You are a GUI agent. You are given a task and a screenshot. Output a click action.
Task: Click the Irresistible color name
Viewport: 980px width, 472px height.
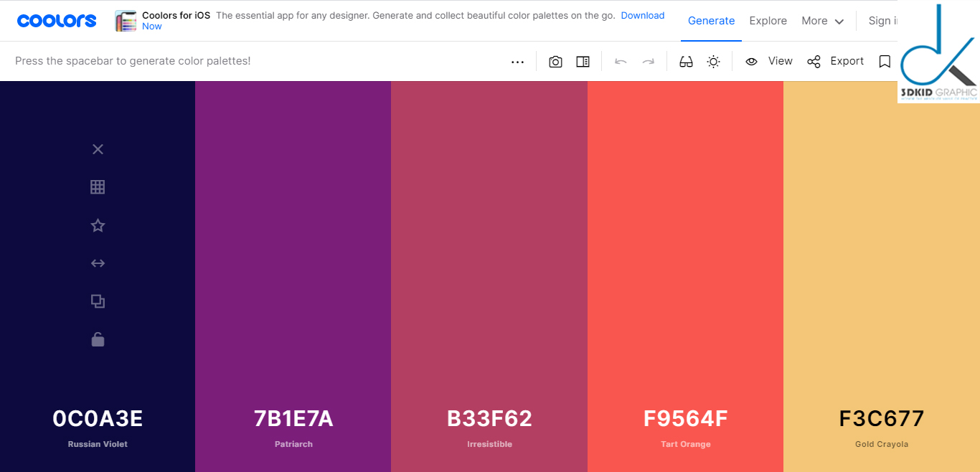click(489, 444)
